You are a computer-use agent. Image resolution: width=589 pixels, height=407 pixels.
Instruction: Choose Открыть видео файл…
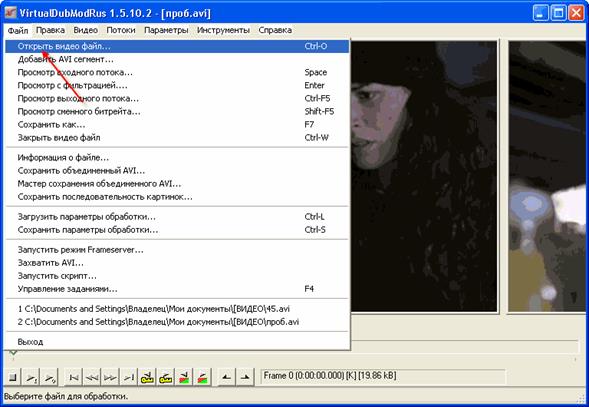177,46
